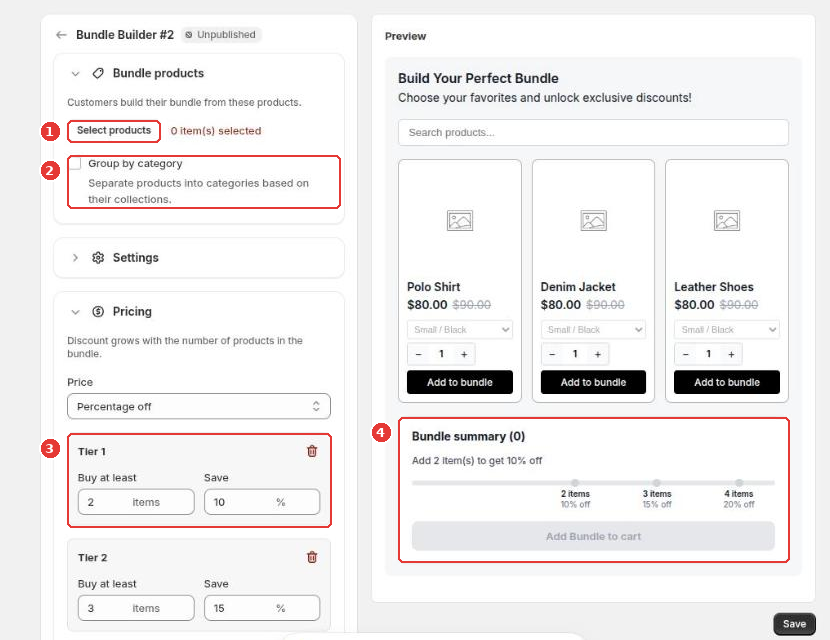Click the Polo Shirt product name
The height and width of the screenshot is (640, 830).
pos(434,287)
